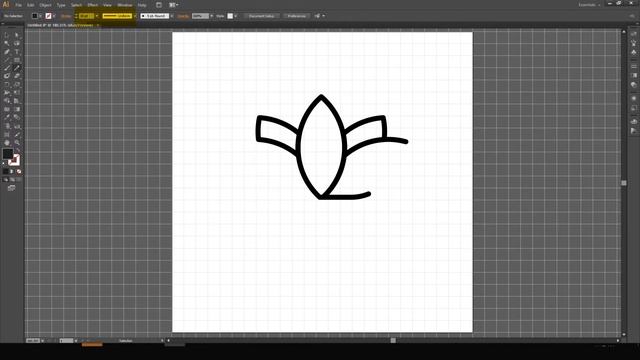Select the Pen tool
Image resolution: width=640 pixels, height=360 pixels.
coord(7,52)
